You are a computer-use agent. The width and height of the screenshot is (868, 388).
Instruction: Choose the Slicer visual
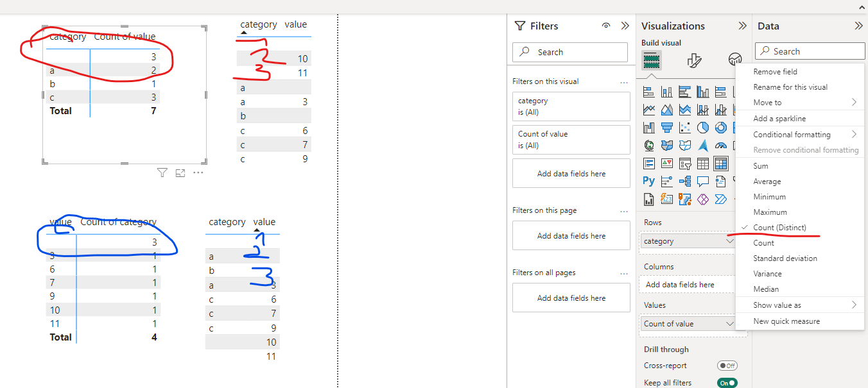coord(684,164)
